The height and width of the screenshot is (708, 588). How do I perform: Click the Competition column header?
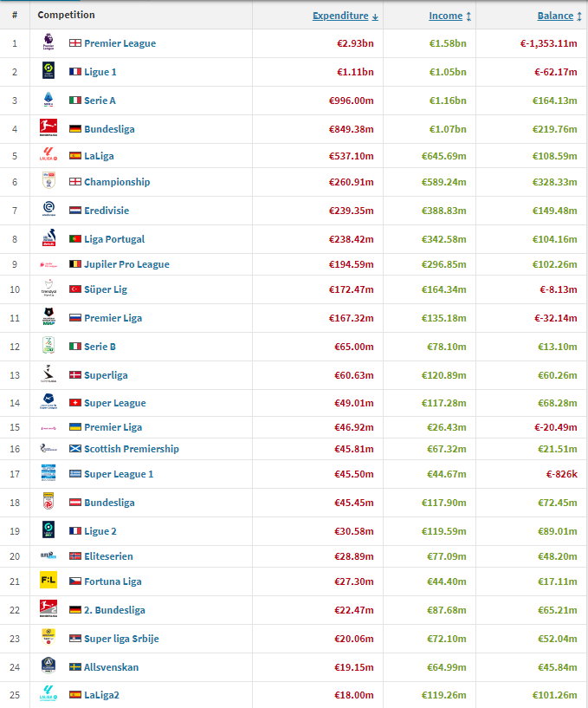coord(67,15)
